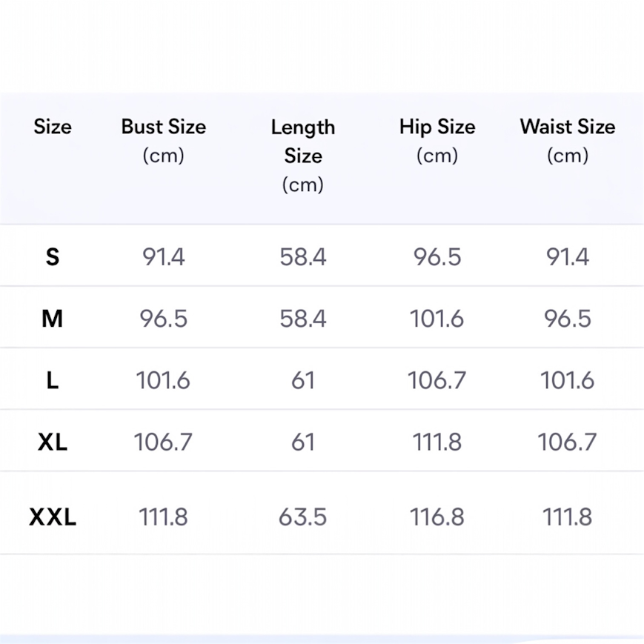The image size is (644, 644).
Task: Click the hip size value 116.8 for XXL
Action: 437,517
